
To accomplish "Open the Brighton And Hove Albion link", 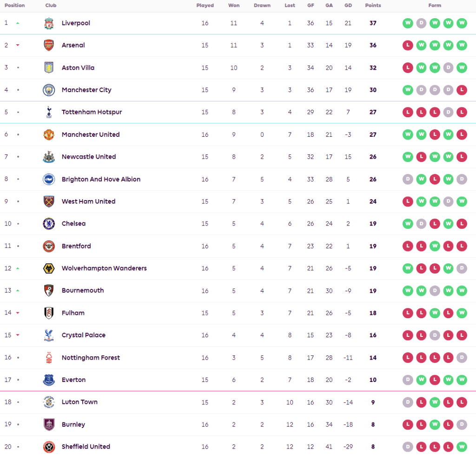I will (101, 179).
